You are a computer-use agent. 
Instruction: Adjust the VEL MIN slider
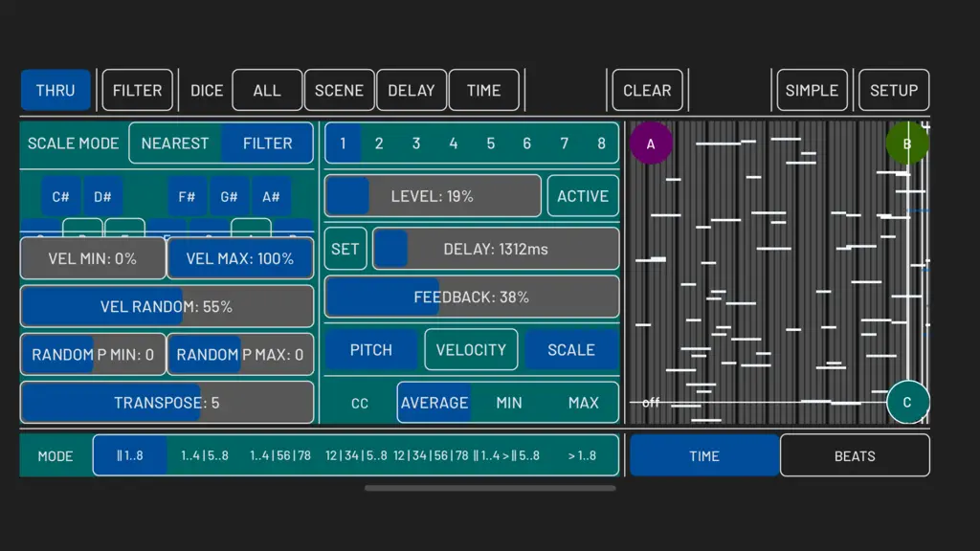[x=93, y=258]
